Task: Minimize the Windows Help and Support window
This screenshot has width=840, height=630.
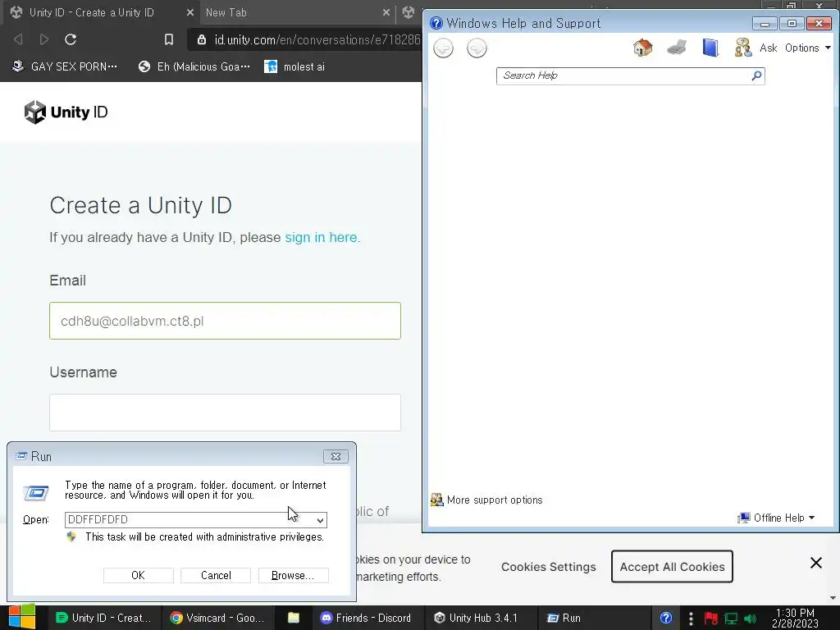Action: 765,23
